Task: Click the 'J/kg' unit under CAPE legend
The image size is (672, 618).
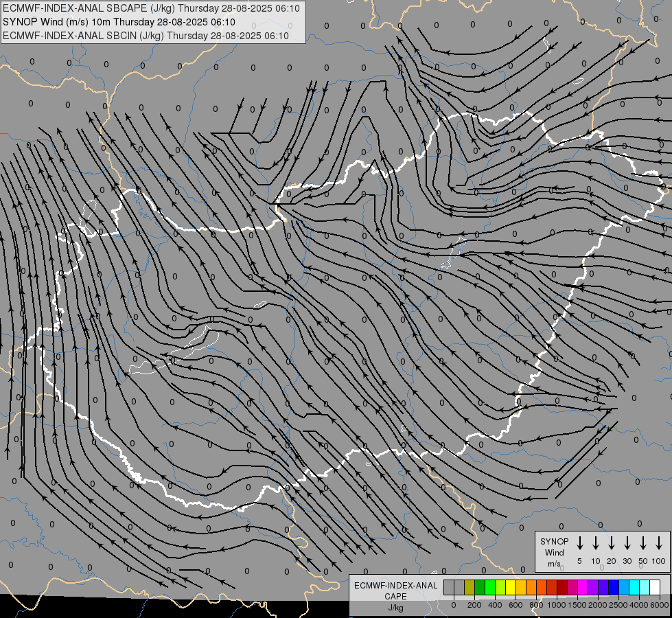Action: [x=395, y=608]
